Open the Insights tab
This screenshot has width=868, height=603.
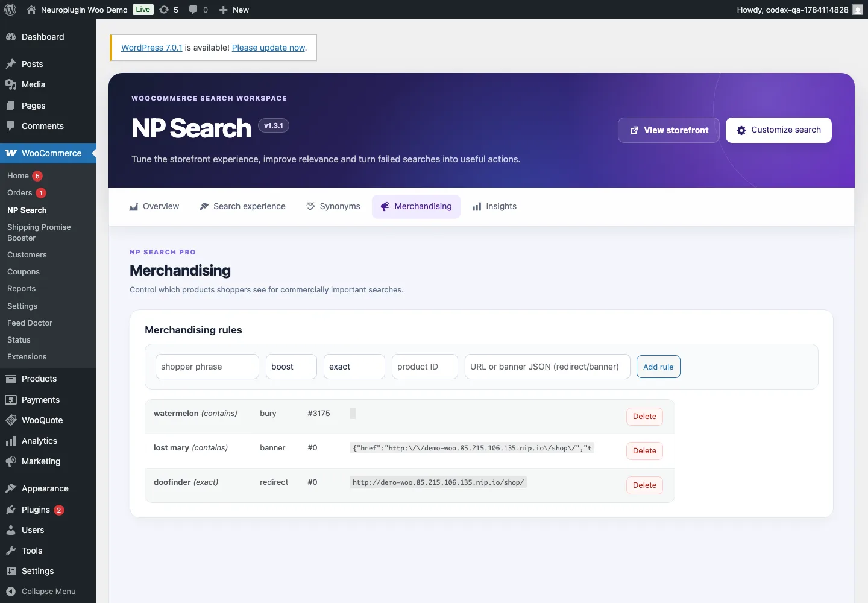(x=494, y=206)
